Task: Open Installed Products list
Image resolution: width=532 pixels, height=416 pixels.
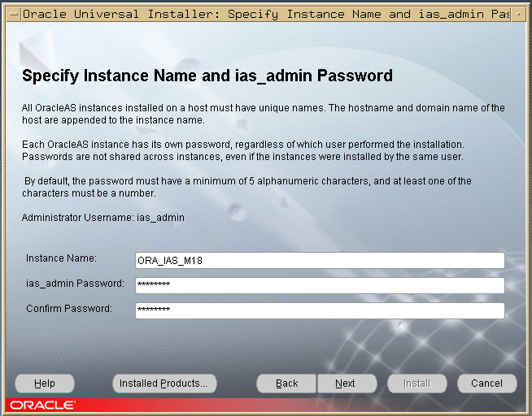Action: tap(164, 383)
